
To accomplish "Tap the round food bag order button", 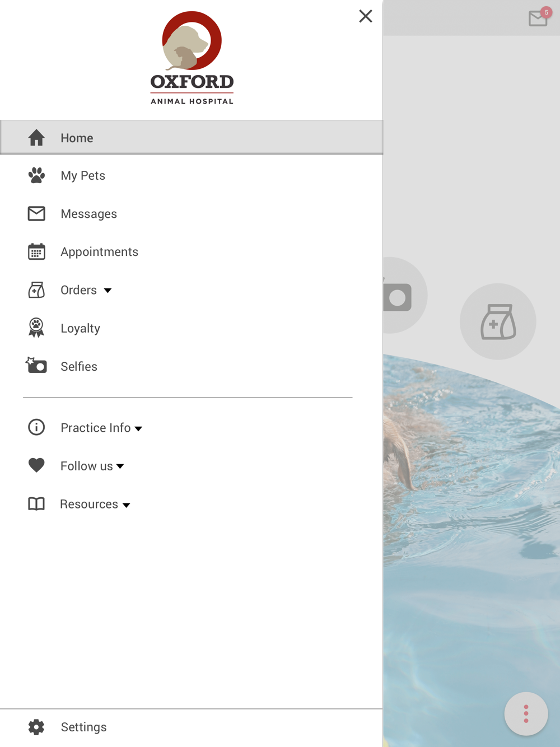I will (498, 321).
